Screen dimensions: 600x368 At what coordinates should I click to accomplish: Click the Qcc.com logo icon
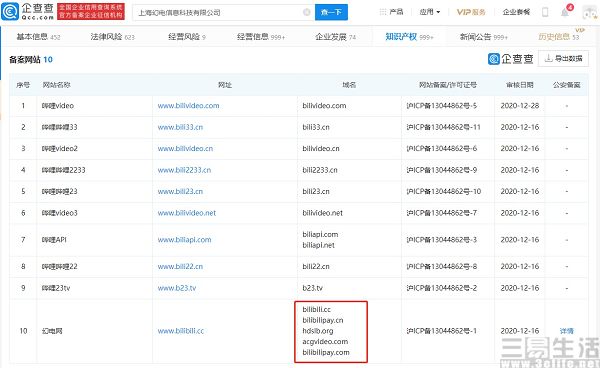10,11
